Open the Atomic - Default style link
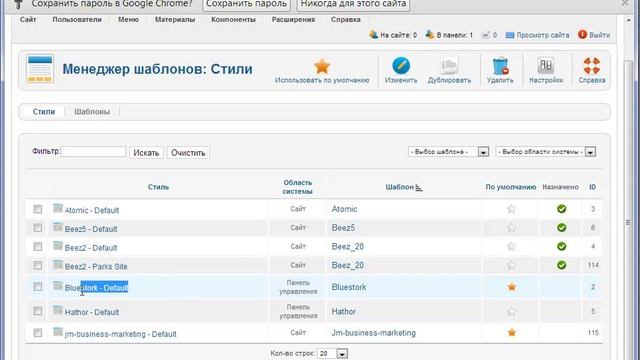The width and height of the screenshot is (640, 360). click(x=92, y=211)
